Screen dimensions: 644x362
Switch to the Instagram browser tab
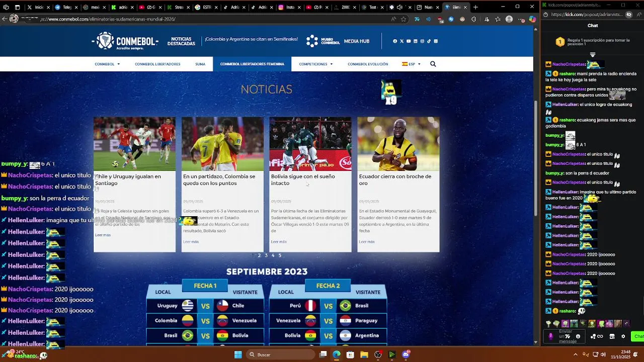click(288, 7)
